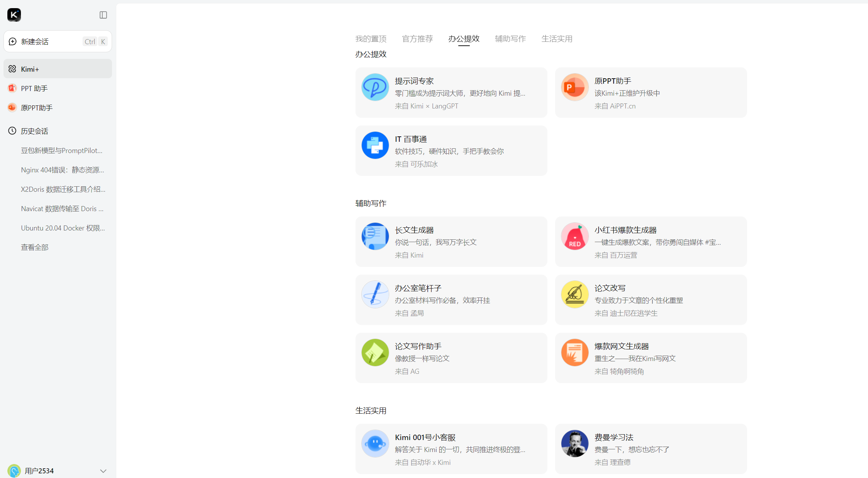Click the user avatar for 用户2534

coord(14,471)
